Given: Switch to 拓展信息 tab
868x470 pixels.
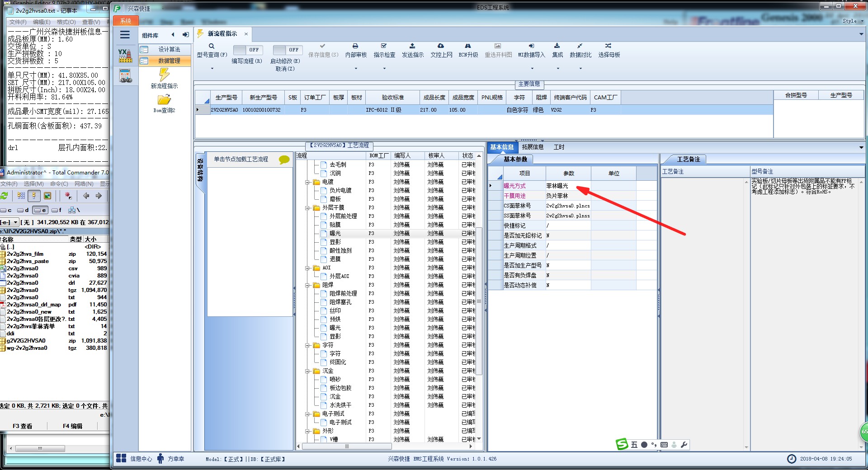Looking at the screenshot, I should click(533, 147).
